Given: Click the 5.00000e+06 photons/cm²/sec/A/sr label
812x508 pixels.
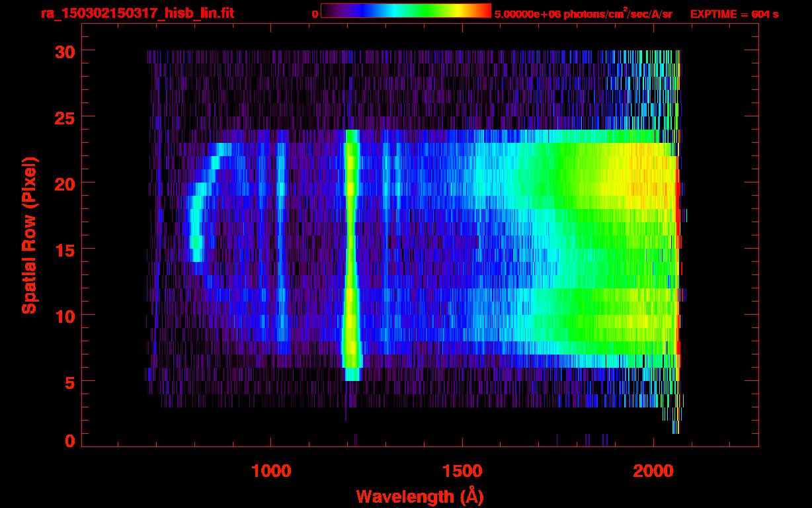Looking at the screenshot, I should [x=583, y=13].
